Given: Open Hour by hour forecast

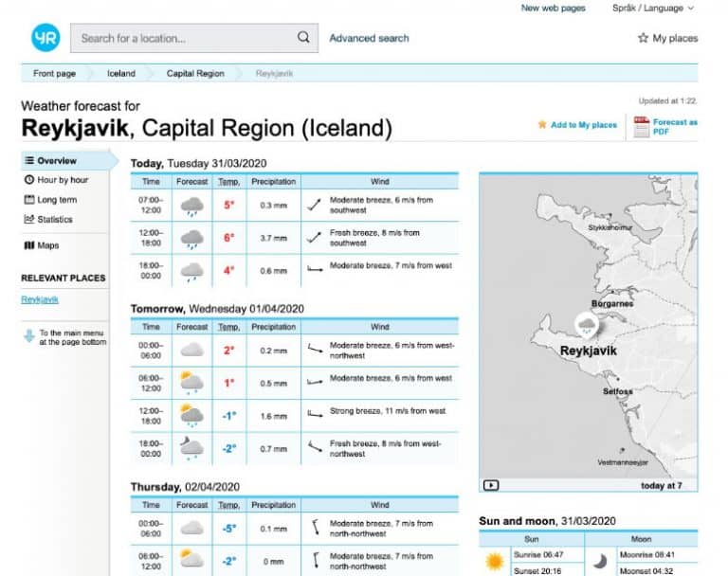Looking at the screenshot, I should 63,180.
